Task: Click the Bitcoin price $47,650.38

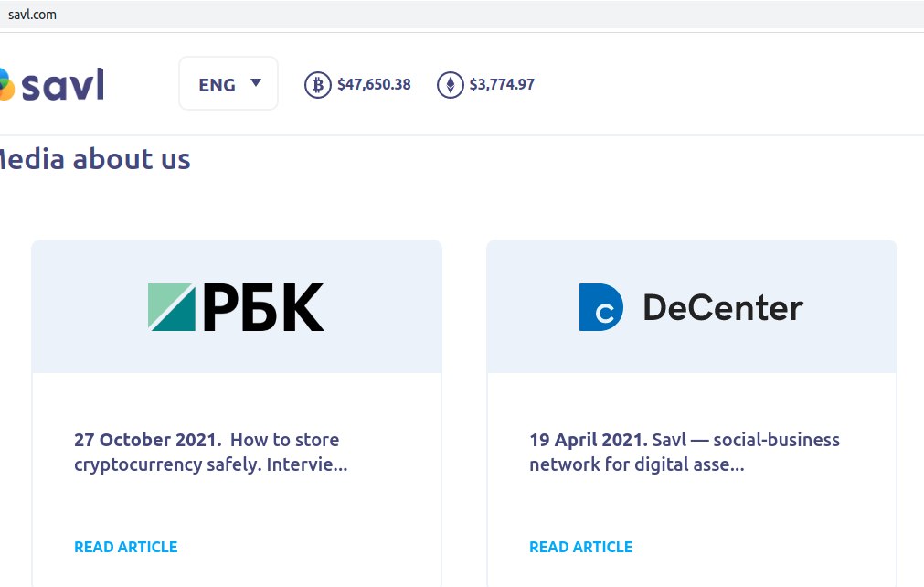Action: tap(374, 85)
